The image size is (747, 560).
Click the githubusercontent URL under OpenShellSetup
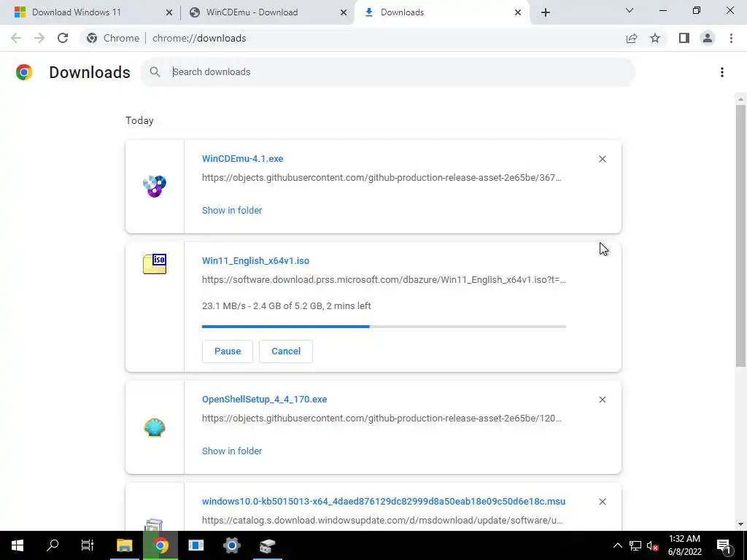click(x=382, y=418)
